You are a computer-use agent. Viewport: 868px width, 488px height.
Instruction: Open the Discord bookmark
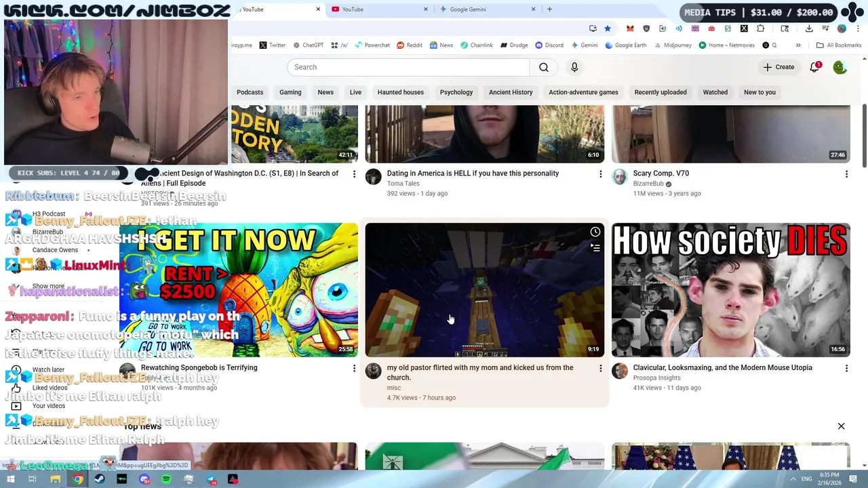click(x=549, y=45)
